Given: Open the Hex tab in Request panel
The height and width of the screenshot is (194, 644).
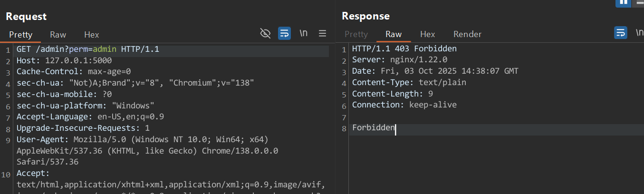Looking at the screenshot, I should [x=92, y=35].
